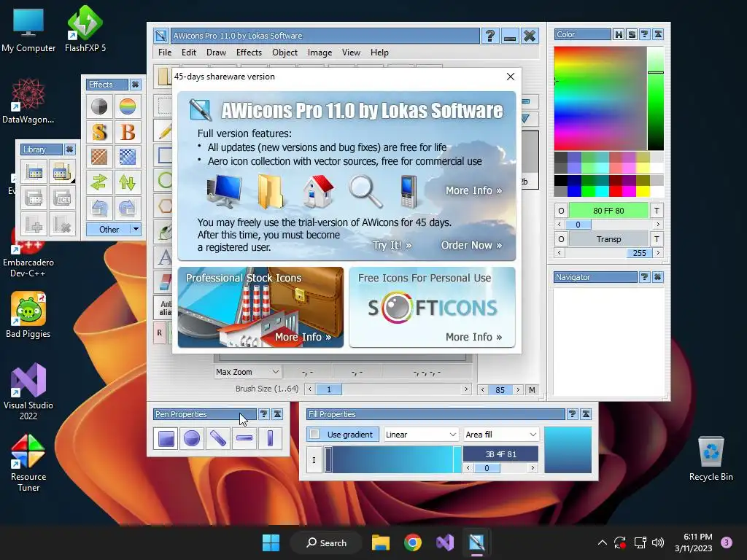The height and width of the screenshot is (560, 747).
Task: Apply the shadow 'S' effect
Action: click(x=99, y=132)
